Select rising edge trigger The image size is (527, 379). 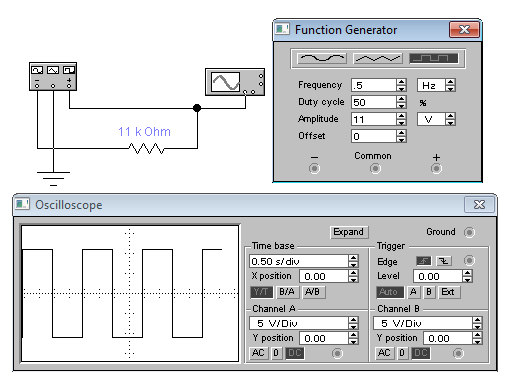tap(424, 261)
